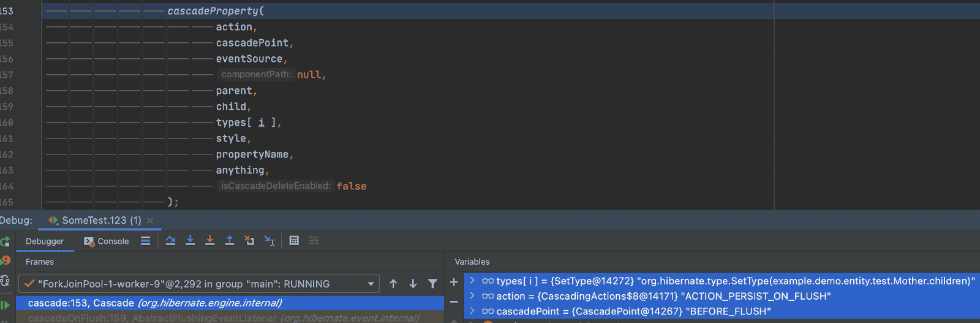Screen dimensions: 980x323
Task: Click the false literal in code
Action: tap(352, 186)
